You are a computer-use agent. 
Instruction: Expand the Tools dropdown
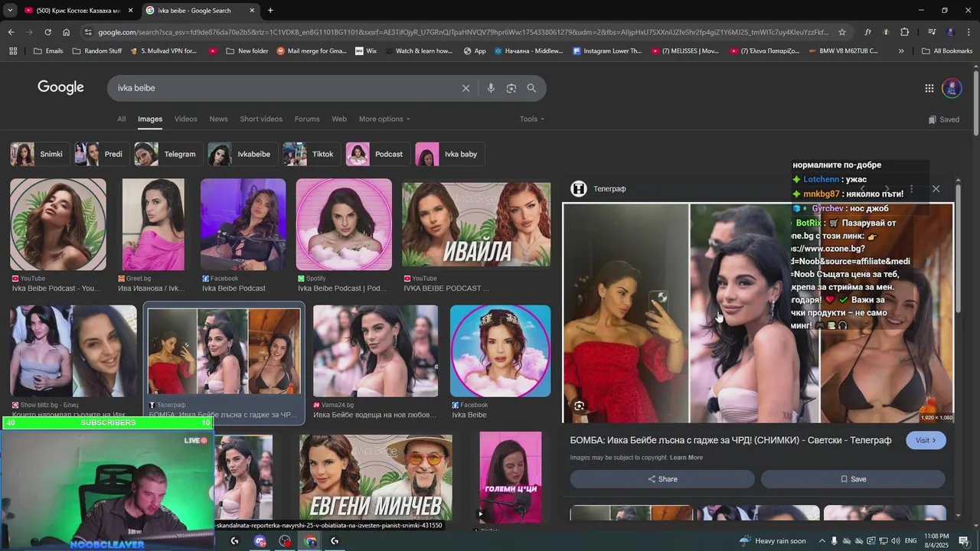pos(532,119)
